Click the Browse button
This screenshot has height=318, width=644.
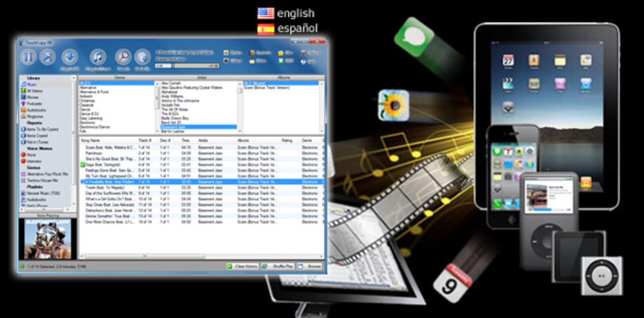click(310, 266)
